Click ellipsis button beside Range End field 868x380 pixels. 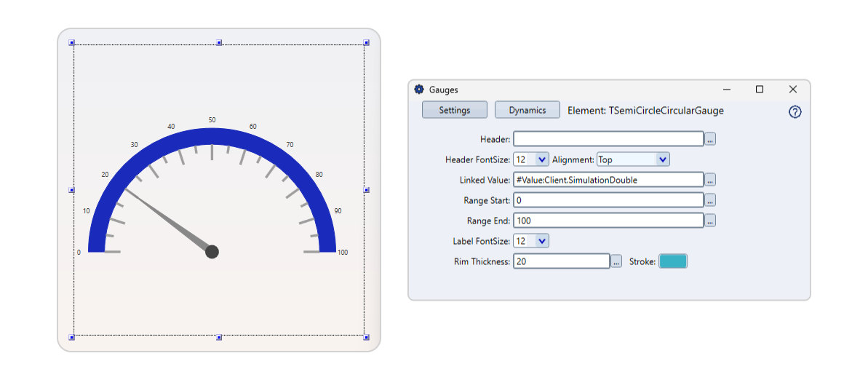tap(710, 221)
